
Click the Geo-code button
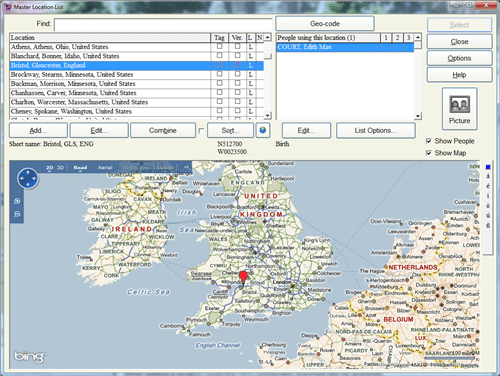pyautogui.click(x=325, y=24)
